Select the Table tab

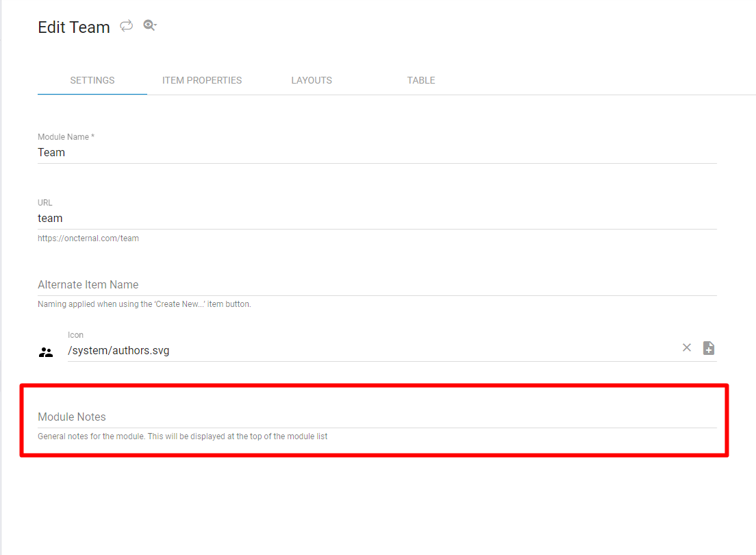[x=421, y=80]
